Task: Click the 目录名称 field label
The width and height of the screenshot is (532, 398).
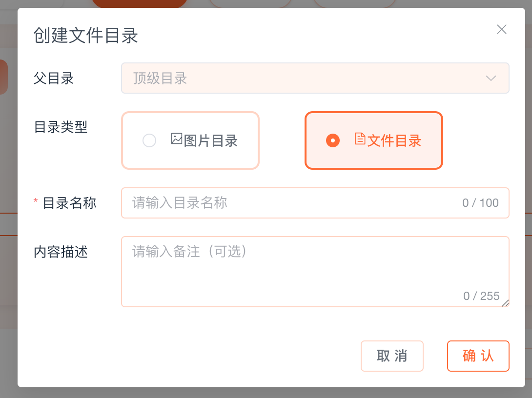Action: point(69,203)
